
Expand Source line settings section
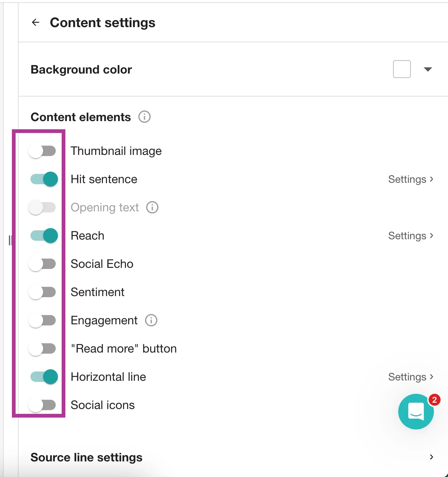click(x=431, y=457)
